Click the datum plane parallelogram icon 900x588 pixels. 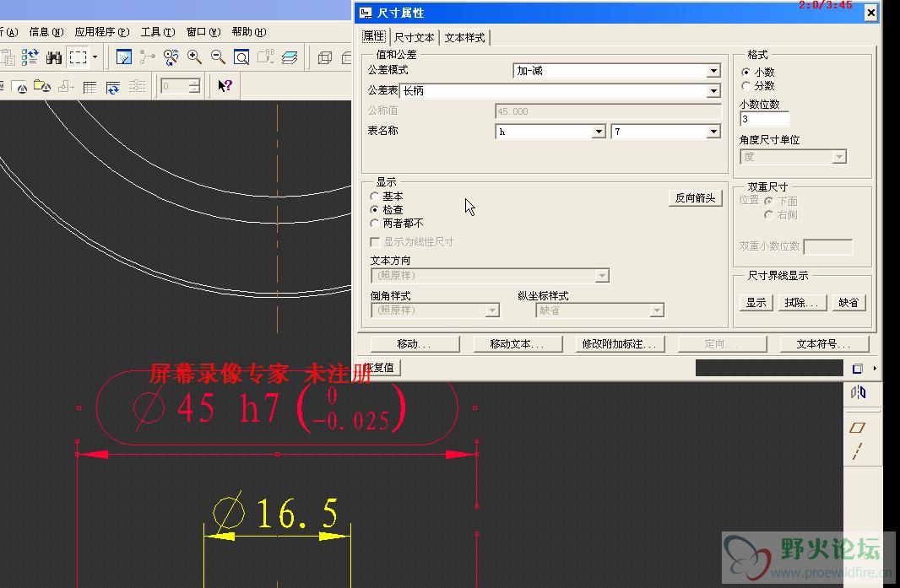pos(858,428)
